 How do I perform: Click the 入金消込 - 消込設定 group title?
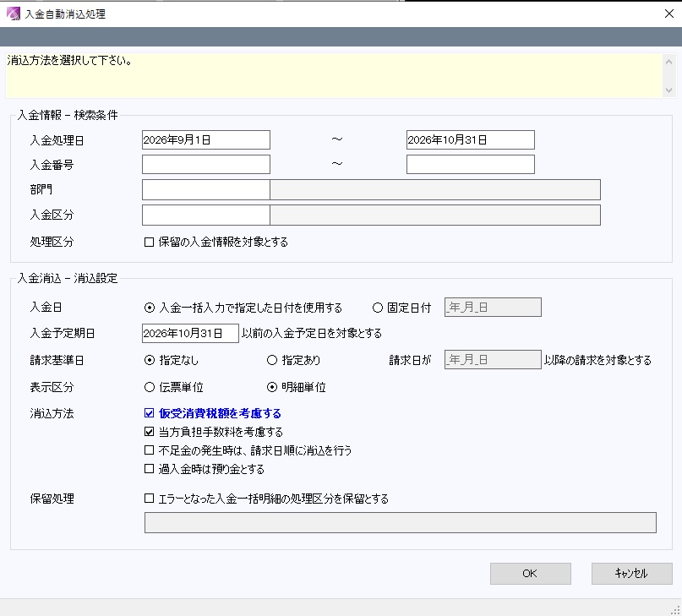click(x=68, y=278)
